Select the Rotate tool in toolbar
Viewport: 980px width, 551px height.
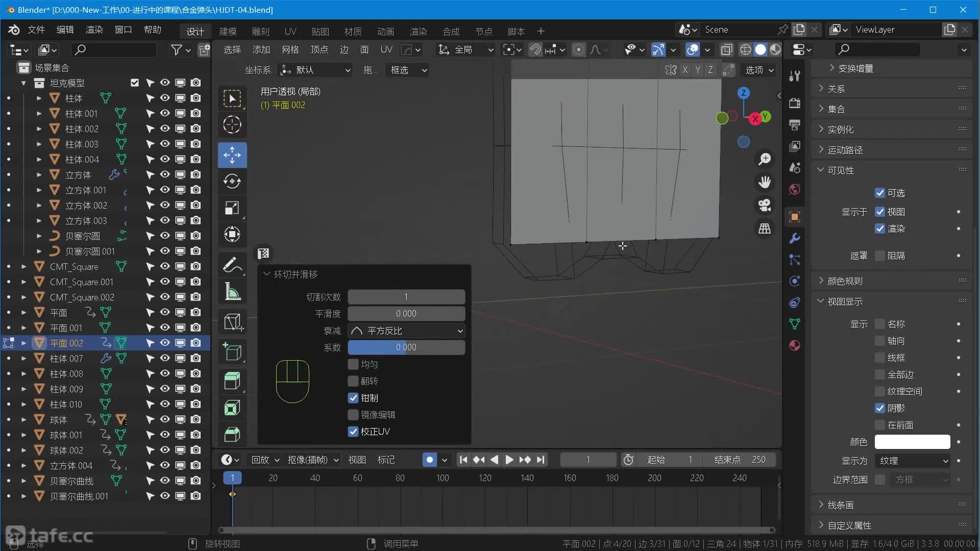click(232, 182)
